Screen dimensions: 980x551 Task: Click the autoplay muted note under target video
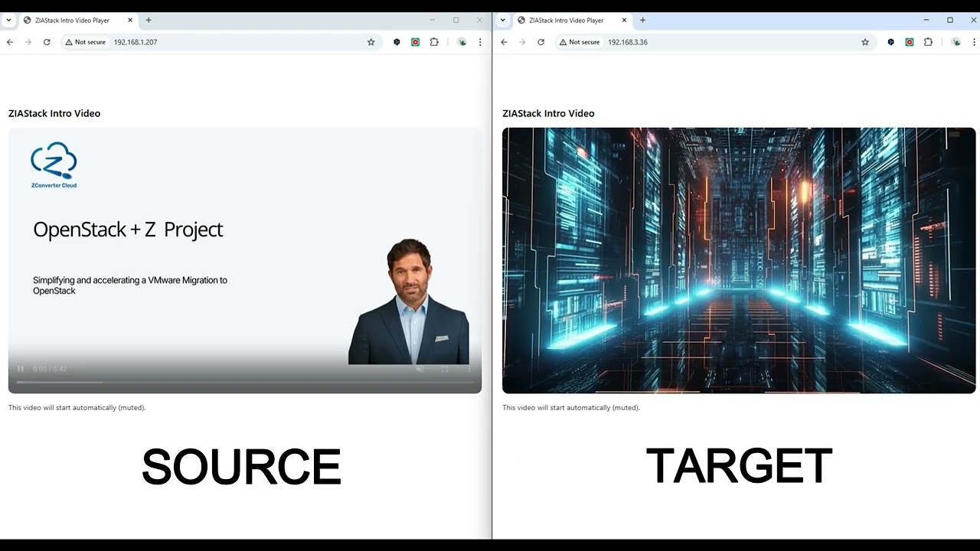[x=571, y=408]
